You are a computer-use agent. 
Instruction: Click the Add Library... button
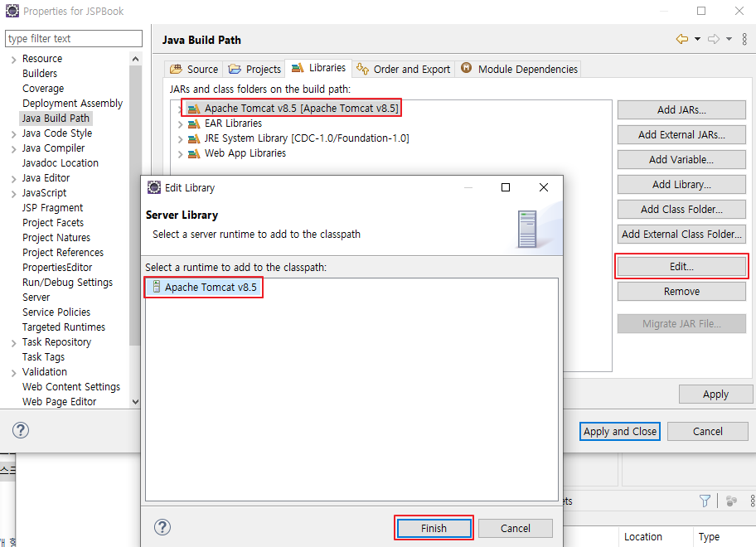click(681, 185)
